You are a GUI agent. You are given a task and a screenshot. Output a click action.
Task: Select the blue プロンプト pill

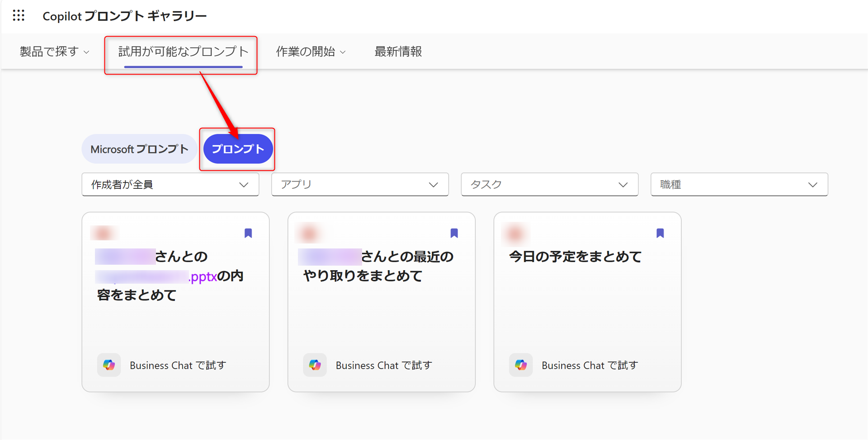(238, 149)
